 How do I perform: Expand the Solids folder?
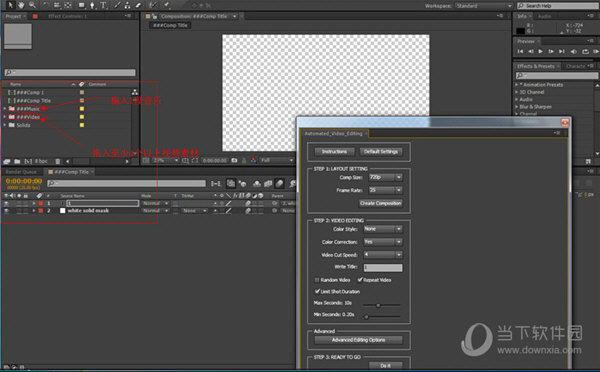tap(5, 125)
